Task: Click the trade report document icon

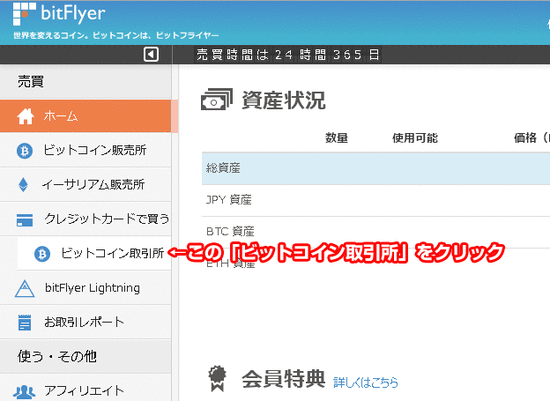Action: pyautogui.click(x=25, y=322)
